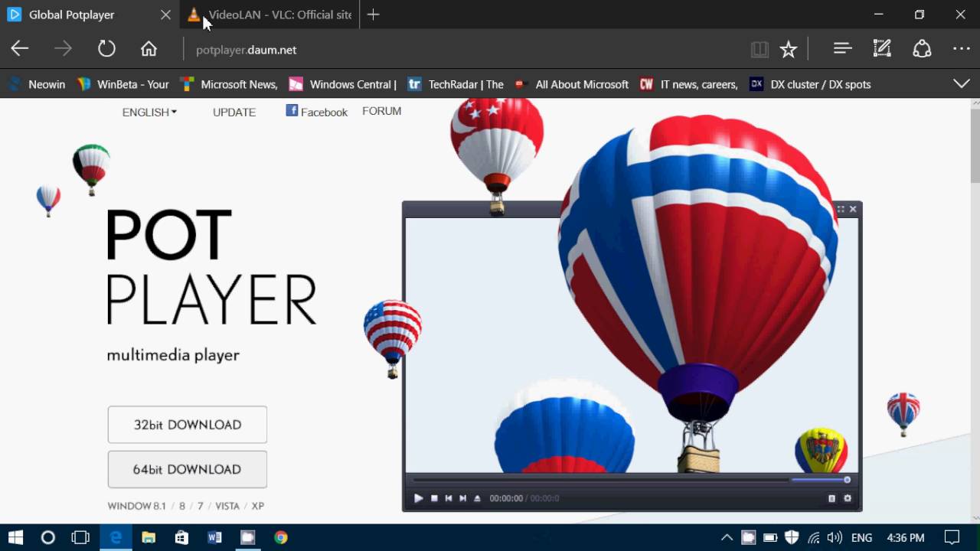The height and width of the screenshot is (551, 980).
Task: Click the 32bit DOWNLOAD button
Action: click(188, 425)
